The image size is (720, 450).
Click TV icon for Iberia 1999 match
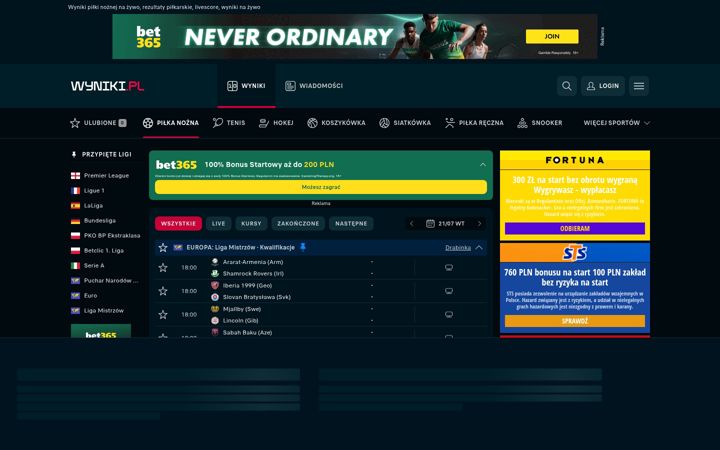pyautogui.click(x=449, y=291)
